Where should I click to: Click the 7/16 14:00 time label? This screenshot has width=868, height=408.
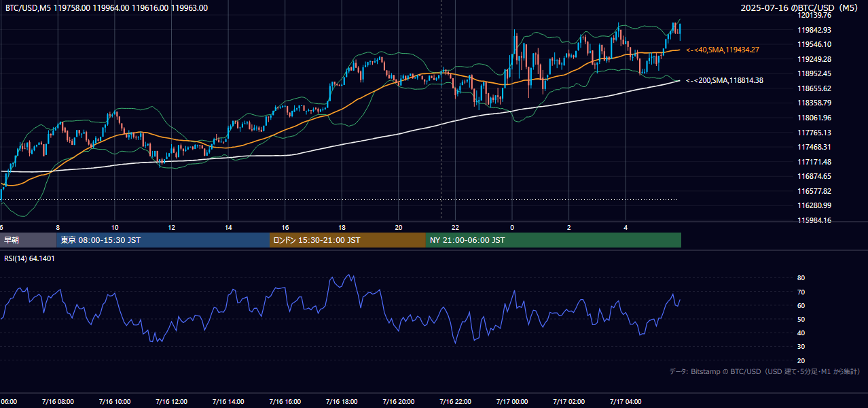[x=228, y=402]
